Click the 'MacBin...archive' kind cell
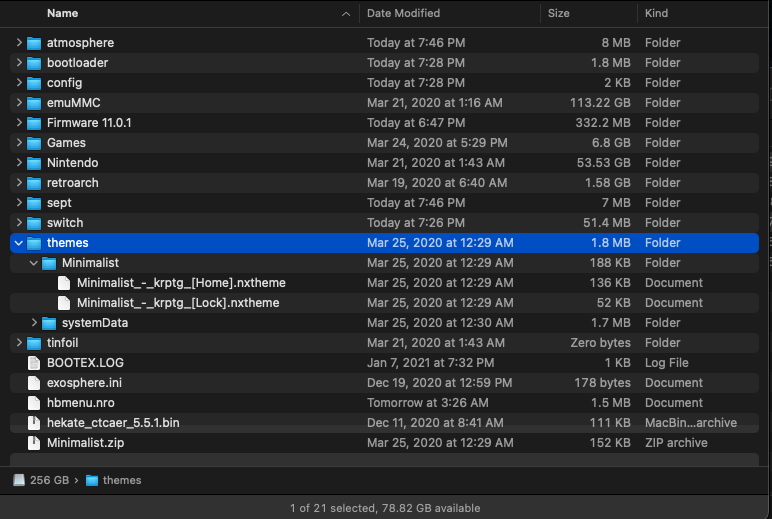The image size is (772, 519). tap(691, 422)
